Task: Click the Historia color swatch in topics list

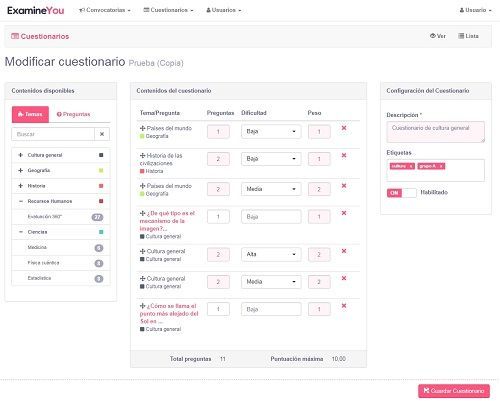Action: pyautogui.click(x=101, y=186)
